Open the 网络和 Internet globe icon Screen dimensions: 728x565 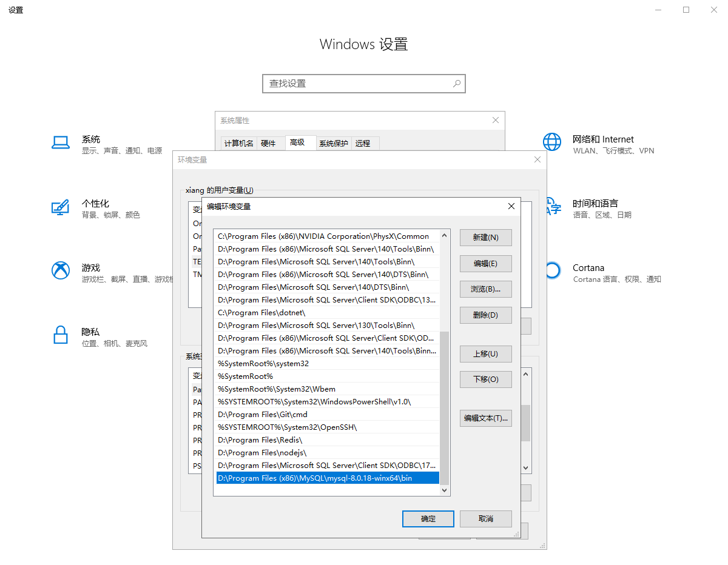(552, 142)
